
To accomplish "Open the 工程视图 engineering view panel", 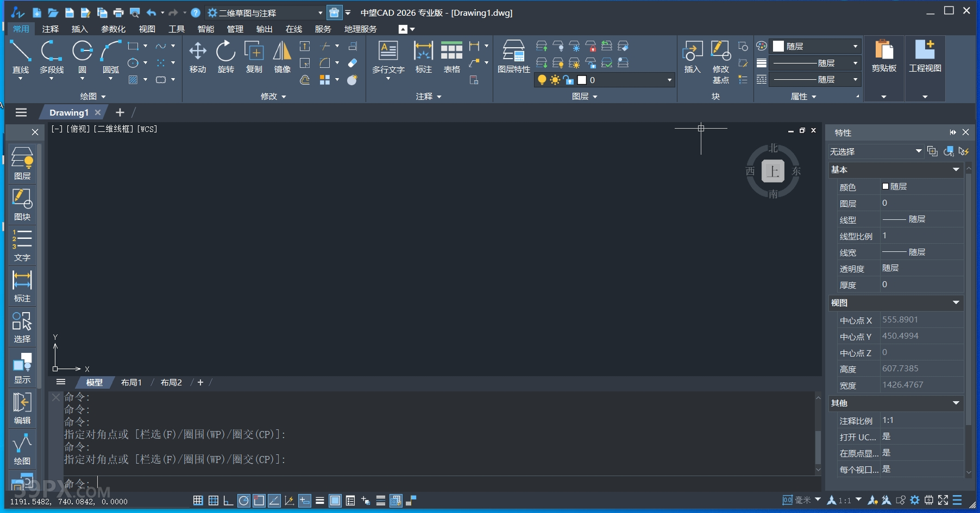I will pos(925,69).
